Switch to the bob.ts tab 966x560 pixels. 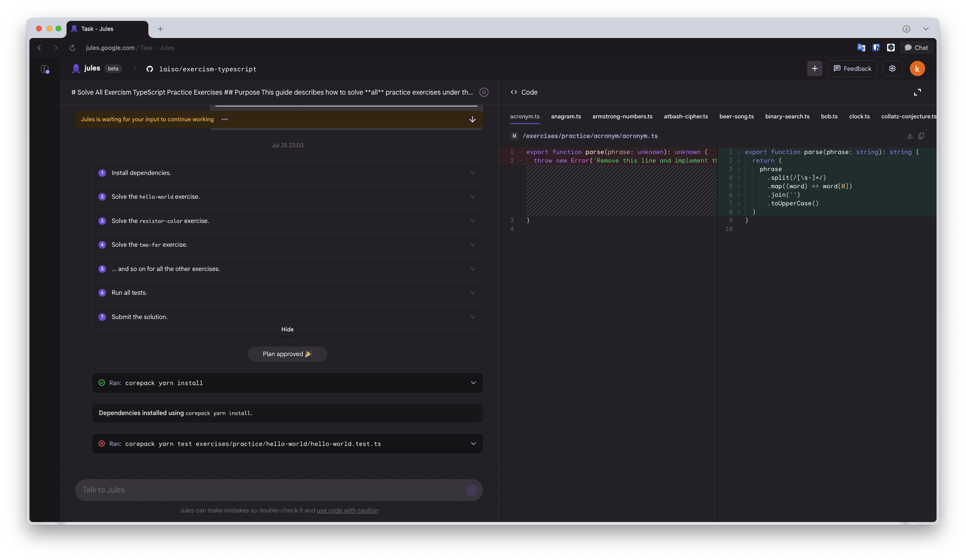click(829, 116)
